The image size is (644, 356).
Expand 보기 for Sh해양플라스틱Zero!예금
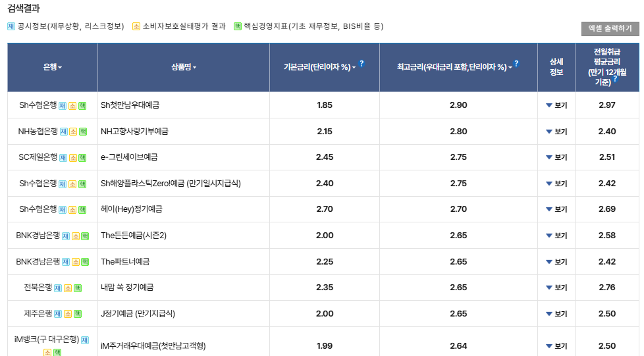(556, 184)
